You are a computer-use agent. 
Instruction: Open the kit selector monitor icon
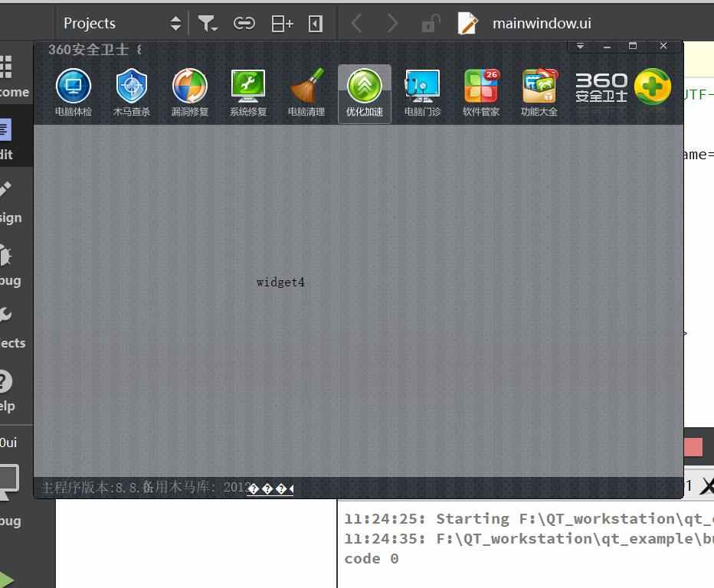click(10, 482)
